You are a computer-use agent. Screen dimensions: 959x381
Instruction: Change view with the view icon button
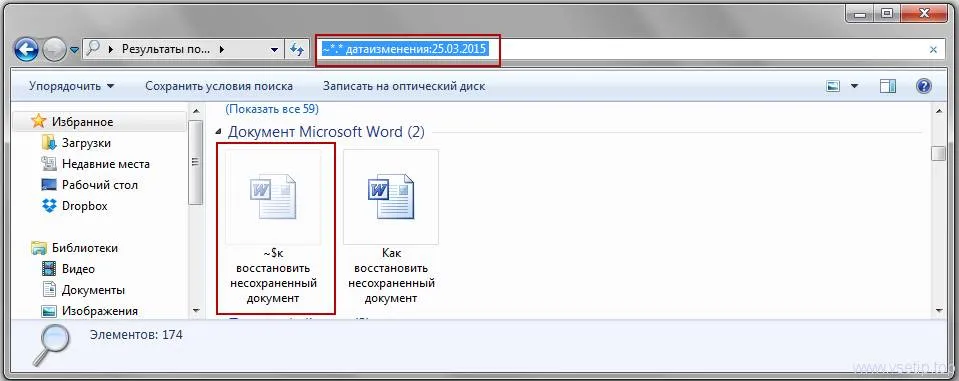tap(833, 86)
